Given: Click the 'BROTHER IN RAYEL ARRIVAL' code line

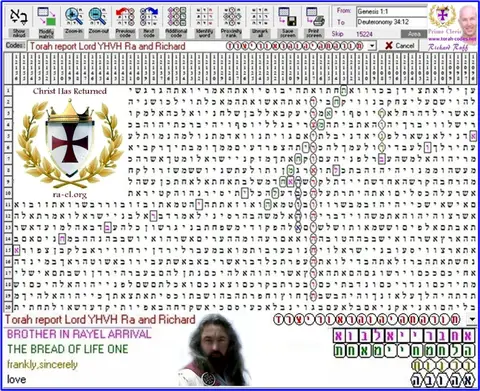Looking at the screenshot, I should (x=79, y=334).
